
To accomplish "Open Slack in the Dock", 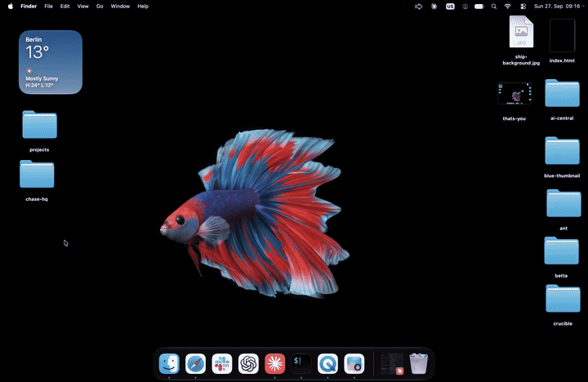I will [x=222, y=363].
